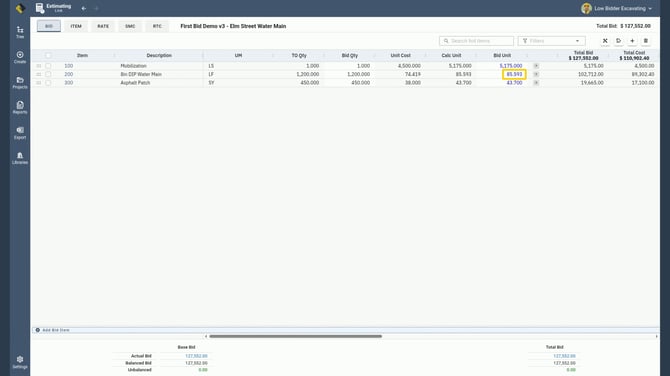670x376 pixels.
Task: Sort by the Calc Unit column header
Action: pos(451,56)
